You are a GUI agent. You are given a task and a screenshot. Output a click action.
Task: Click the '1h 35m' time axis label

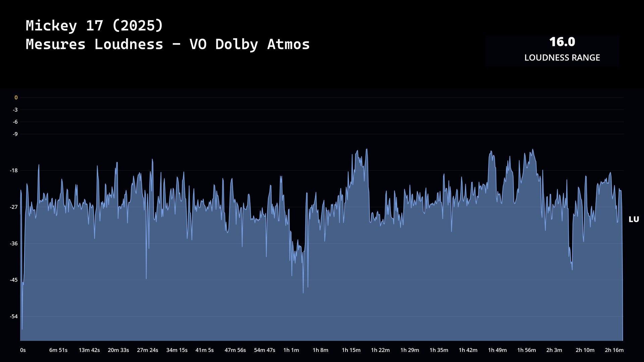coord(439,350)
